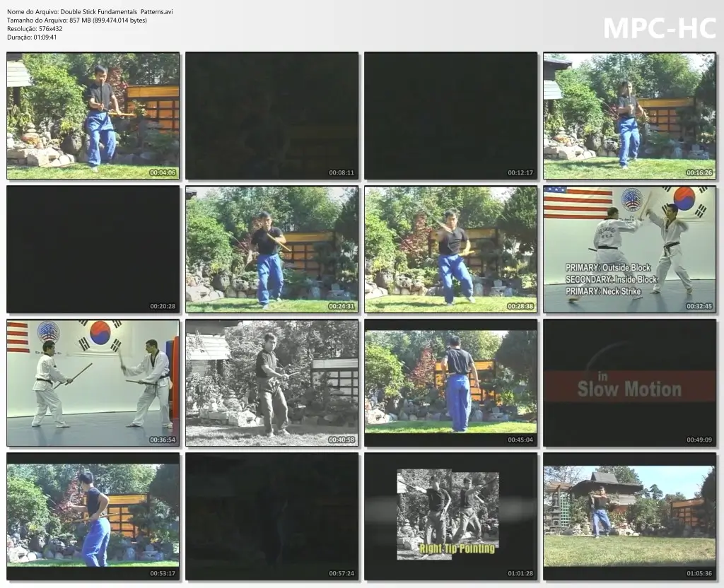The width and height of the screenshot is (724, 588).
Task: Open the garden frame at 00:16:26
Action: (x=629, y=116)
